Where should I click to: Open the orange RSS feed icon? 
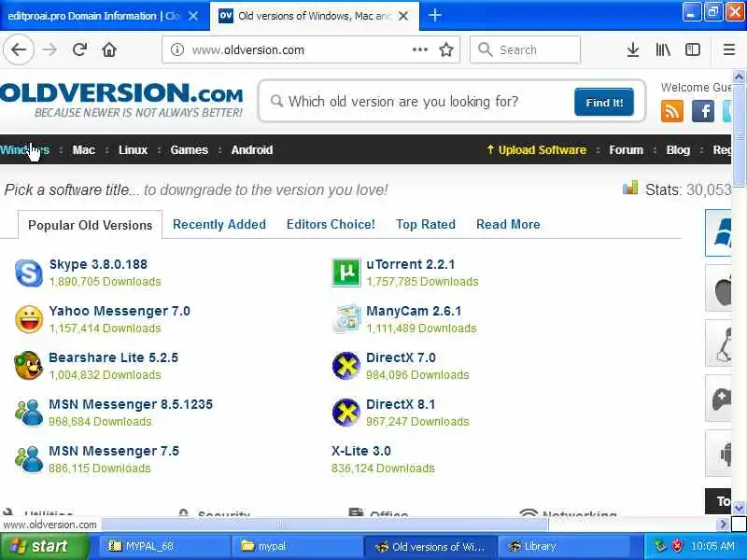[x=671, y=111]
